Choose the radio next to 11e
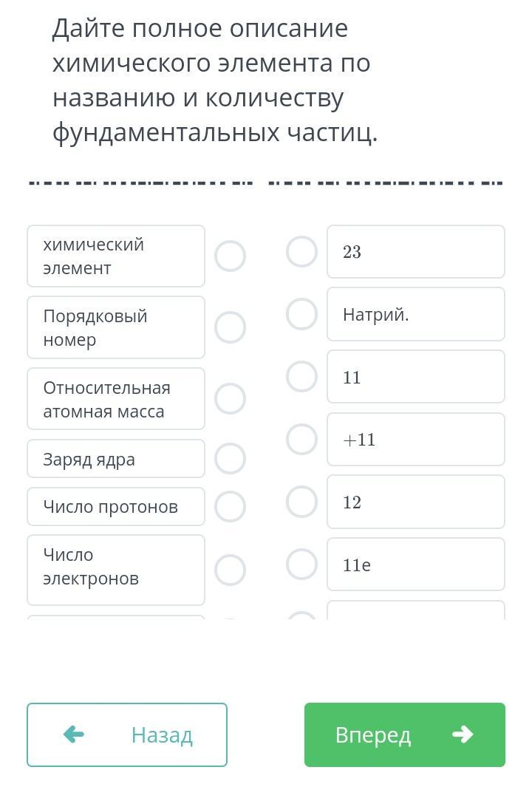Screen dimensions: 532x801 pos(301,565)
